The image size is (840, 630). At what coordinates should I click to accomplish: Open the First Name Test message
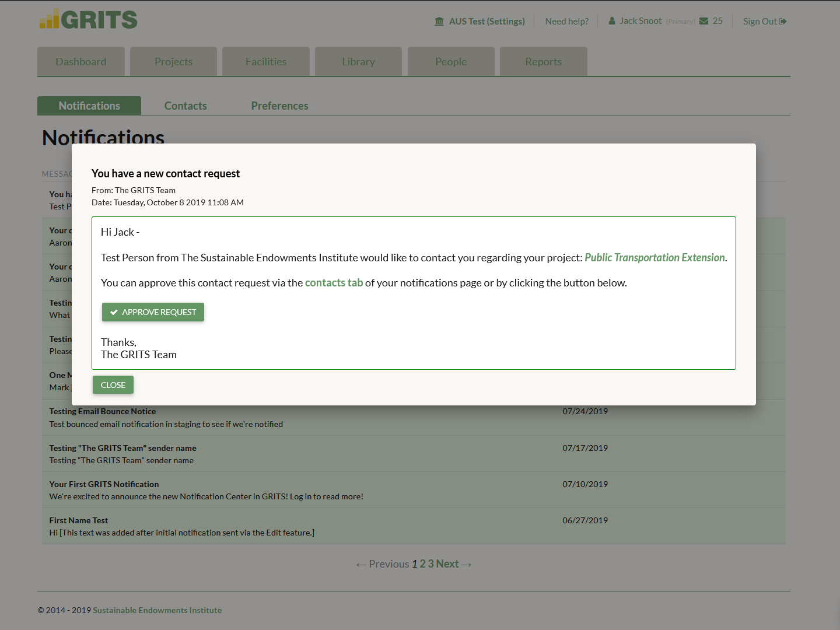[79, 520]
